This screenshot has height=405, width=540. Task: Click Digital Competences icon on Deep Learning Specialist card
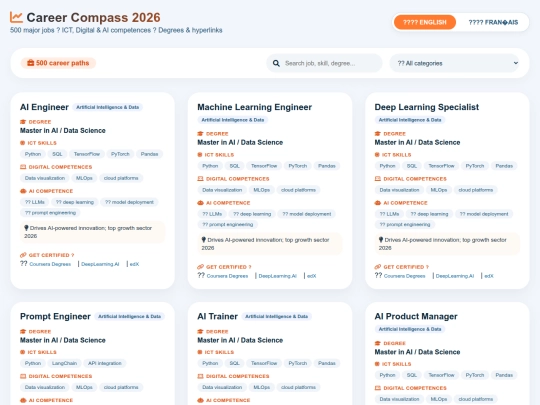(x=378, y=179)
